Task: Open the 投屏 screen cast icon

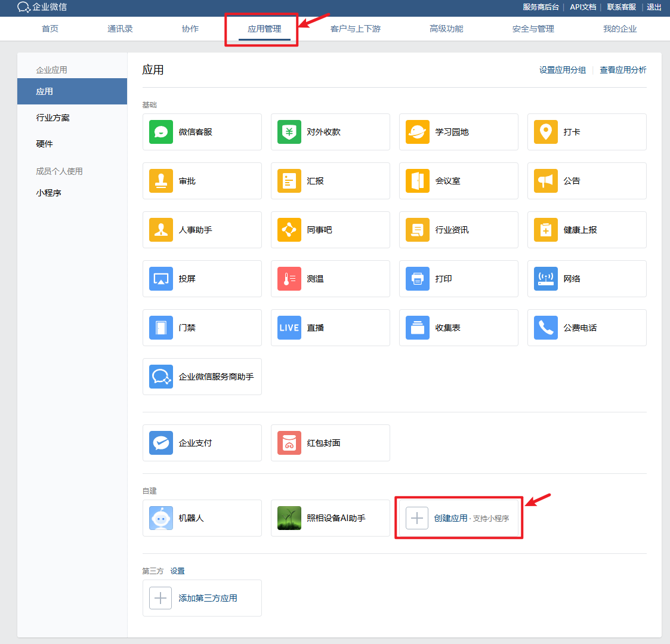Action: click(160, 279)
